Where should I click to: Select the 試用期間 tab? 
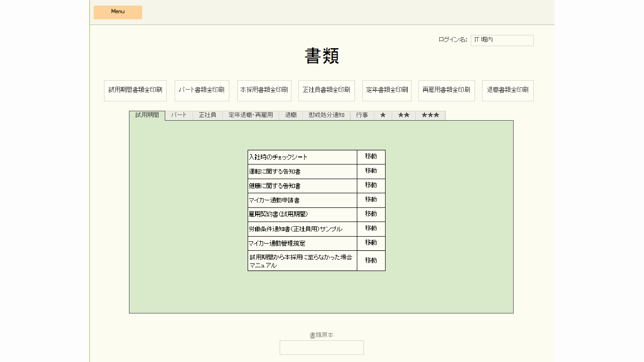coord(147,115)
